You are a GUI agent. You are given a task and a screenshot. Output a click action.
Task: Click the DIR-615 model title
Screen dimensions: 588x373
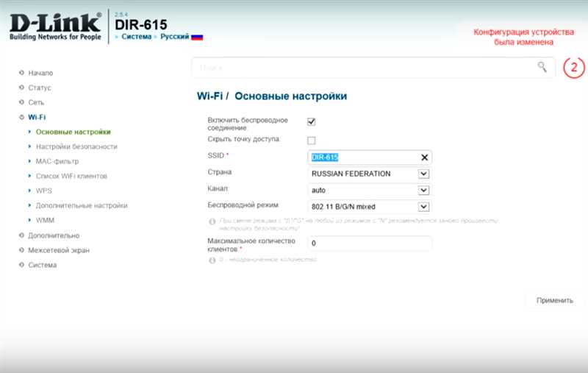[141, 25]
